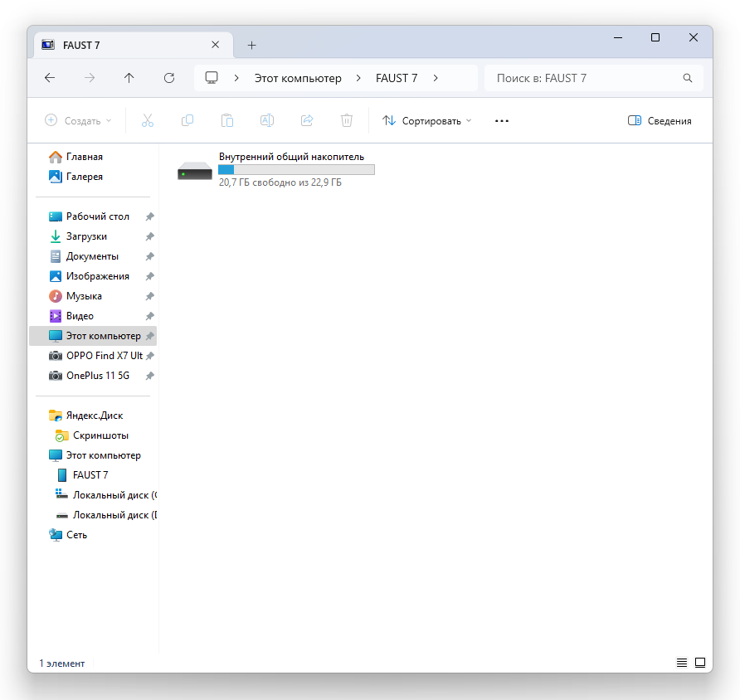Open Рабочий стол in quick access
Viewport: 740px width, 700px height.
(x=97, y=216)
